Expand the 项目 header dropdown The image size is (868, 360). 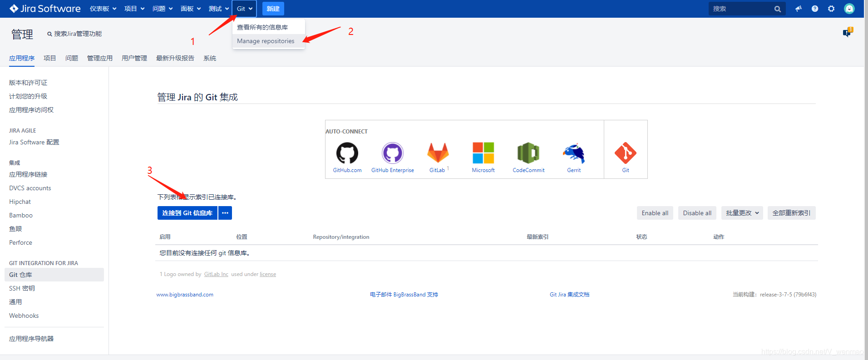(x=134, y=9)
